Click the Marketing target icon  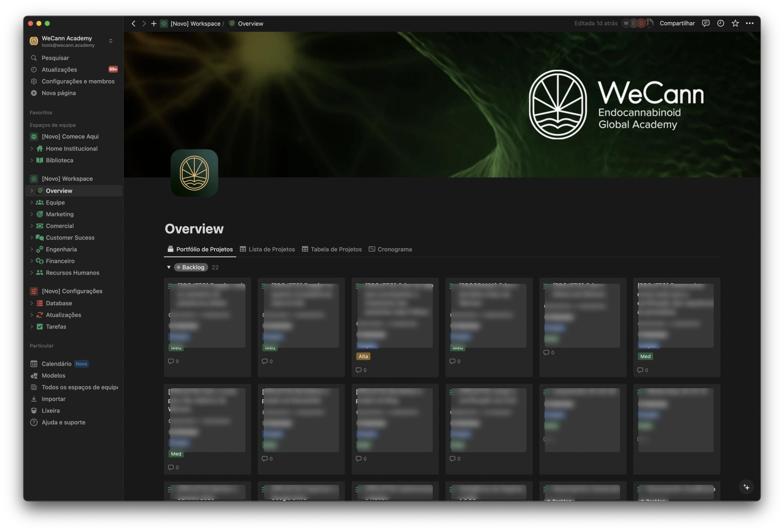(x=40, y=214)
